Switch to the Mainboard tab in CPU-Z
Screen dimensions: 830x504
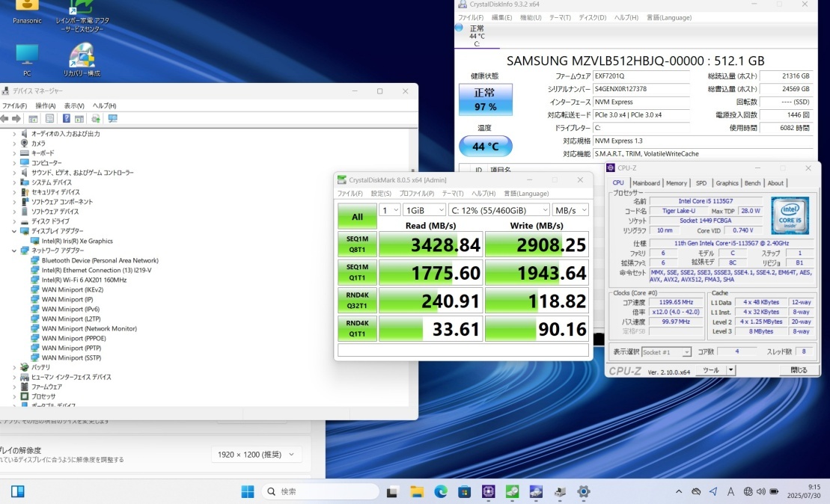click(647, 183)
